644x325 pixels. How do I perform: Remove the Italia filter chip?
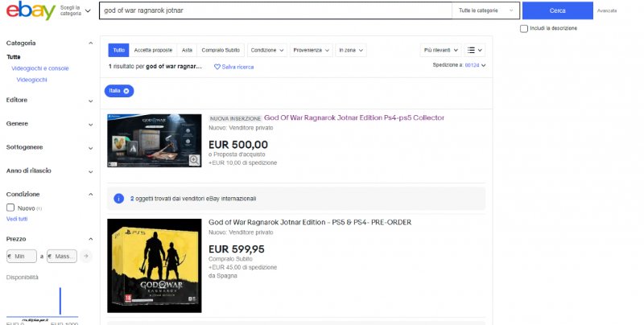(x=126, y=91)
